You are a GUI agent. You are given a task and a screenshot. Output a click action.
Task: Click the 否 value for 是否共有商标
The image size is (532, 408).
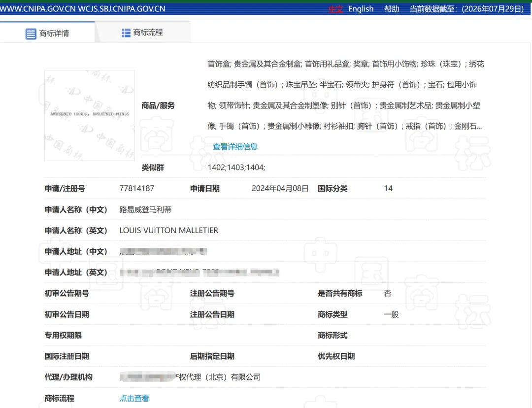click(388, 293)
